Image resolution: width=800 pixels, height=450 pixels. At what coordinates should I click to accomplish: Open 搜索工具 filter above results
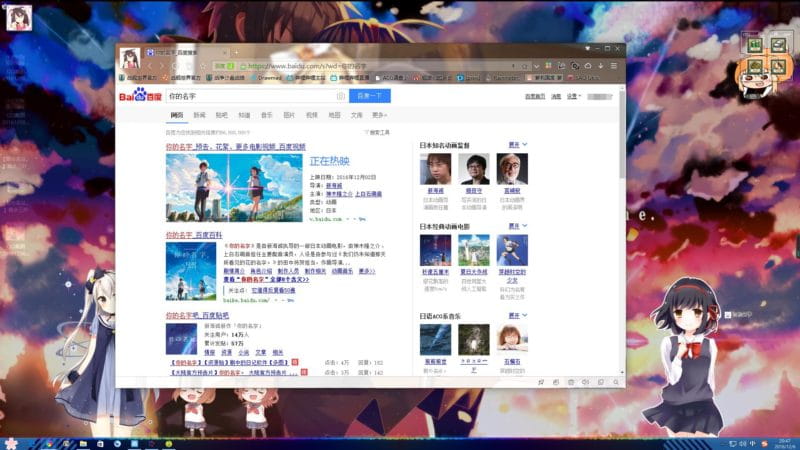coord(377,133)
